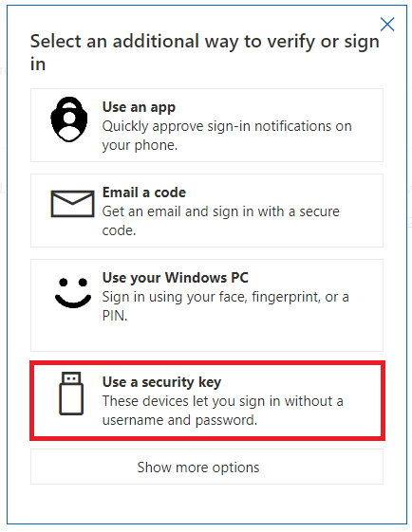The height and width of the screenshot is (532, 412).
Task: Click the "Select an additional way" dialog title
Action: 205,52
